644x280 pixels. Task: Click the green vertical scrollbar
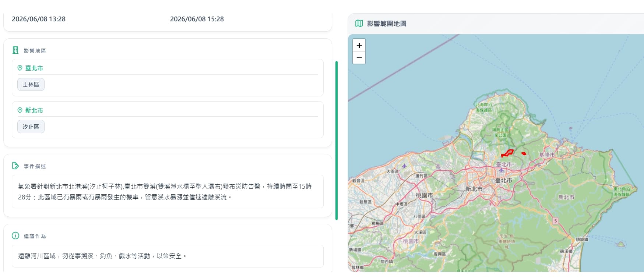(337, 141)
